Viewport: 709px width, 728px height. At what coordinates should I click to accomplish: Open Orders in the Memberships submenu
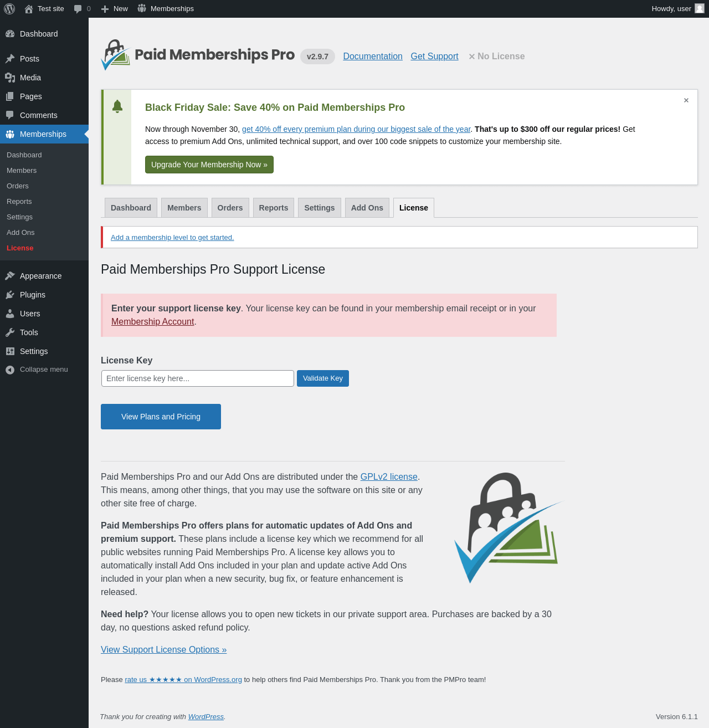pos(18,186)
